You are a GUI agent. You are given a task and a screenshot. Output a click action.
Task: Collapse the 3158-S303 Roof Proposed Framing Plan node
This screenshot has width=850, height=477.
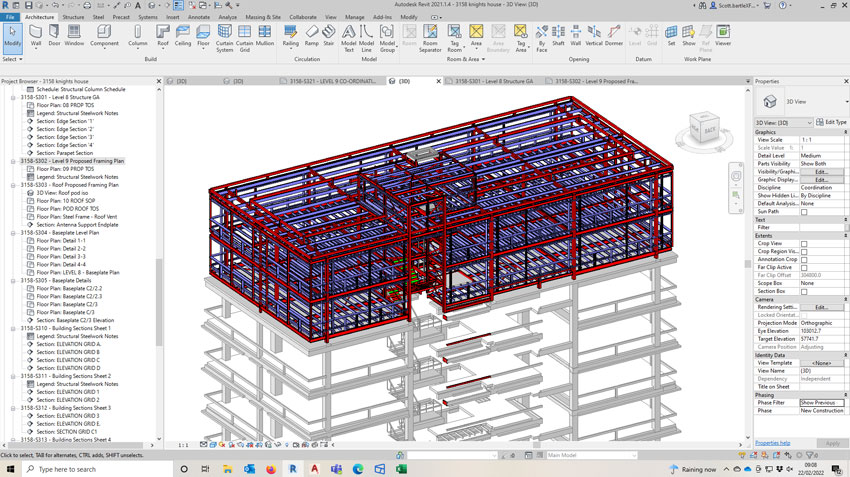(x=13, y=185)
